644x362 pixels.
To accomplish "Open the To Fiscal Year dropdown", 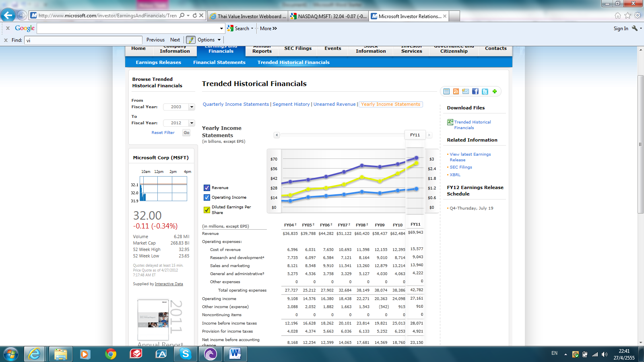I will (x=192, y=123).
